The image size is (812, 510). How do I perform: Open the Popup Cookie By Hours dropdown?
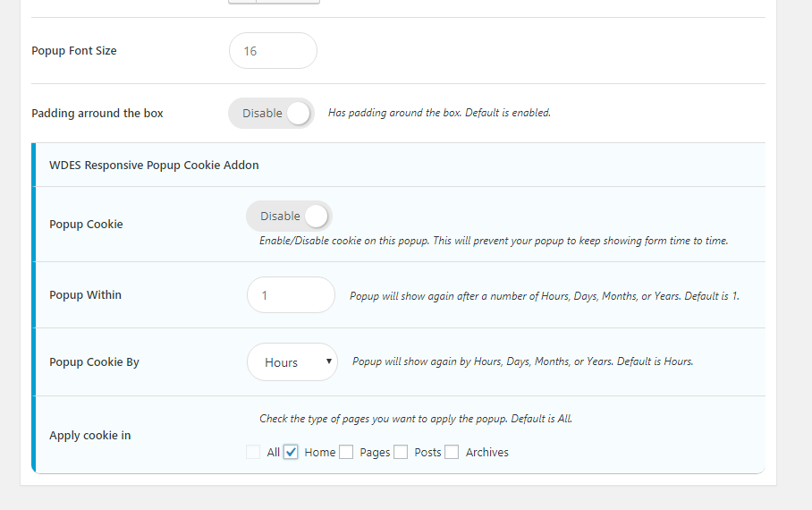point(292,362)
